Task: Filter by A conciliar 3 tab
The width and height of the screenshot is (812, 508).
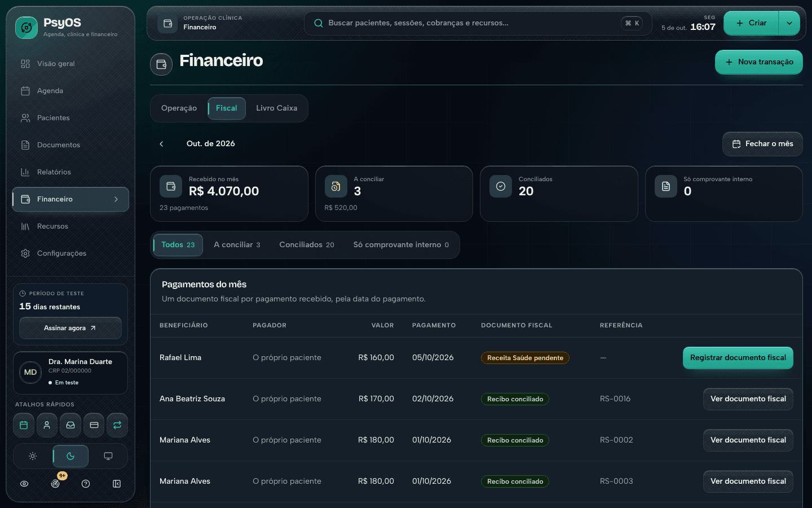Action: pos(237,245)
